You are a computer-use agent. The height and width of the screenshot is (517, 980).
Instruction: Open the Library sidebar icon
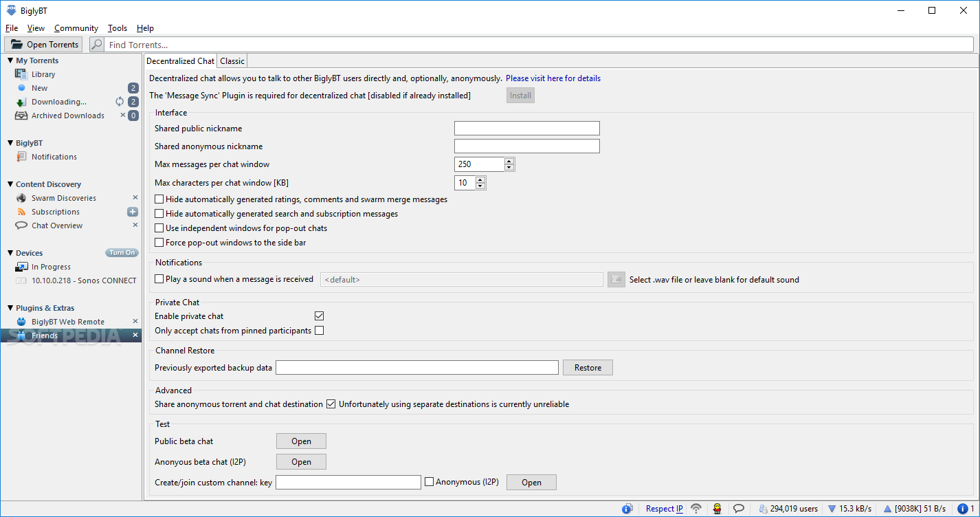point(21,74)
